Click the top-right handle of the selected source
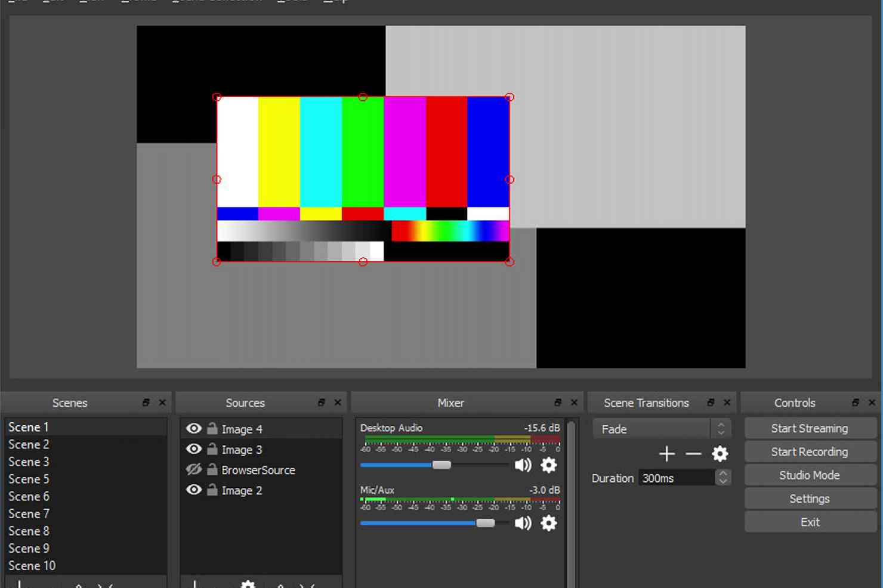 click(x=510, y=97)
